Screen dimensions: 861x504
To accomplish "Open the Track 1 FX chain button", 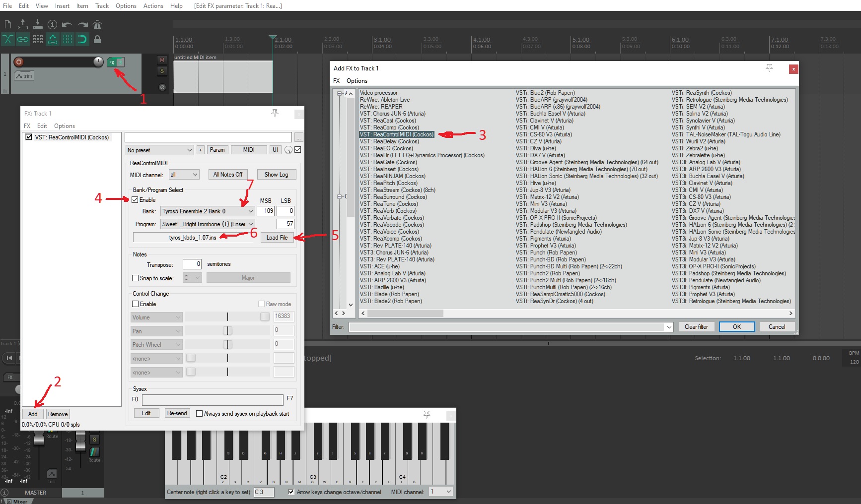I will click(112, 62).
